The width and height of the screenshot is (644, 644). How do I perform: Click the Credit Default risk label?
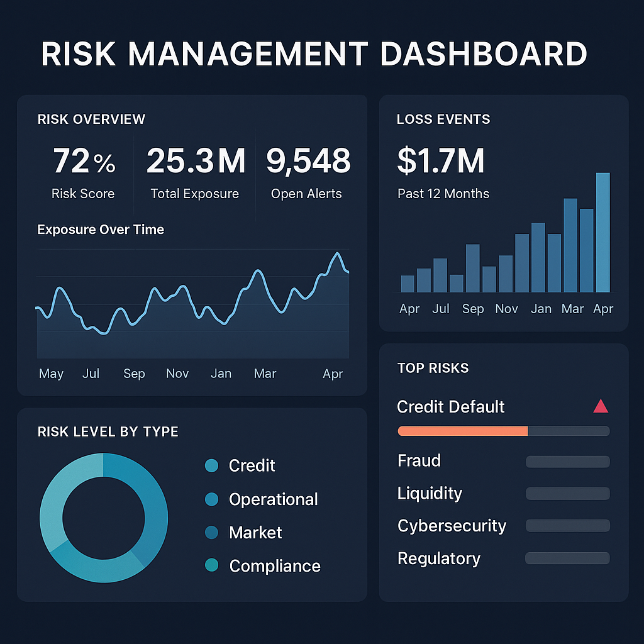(x=450, y=408)
